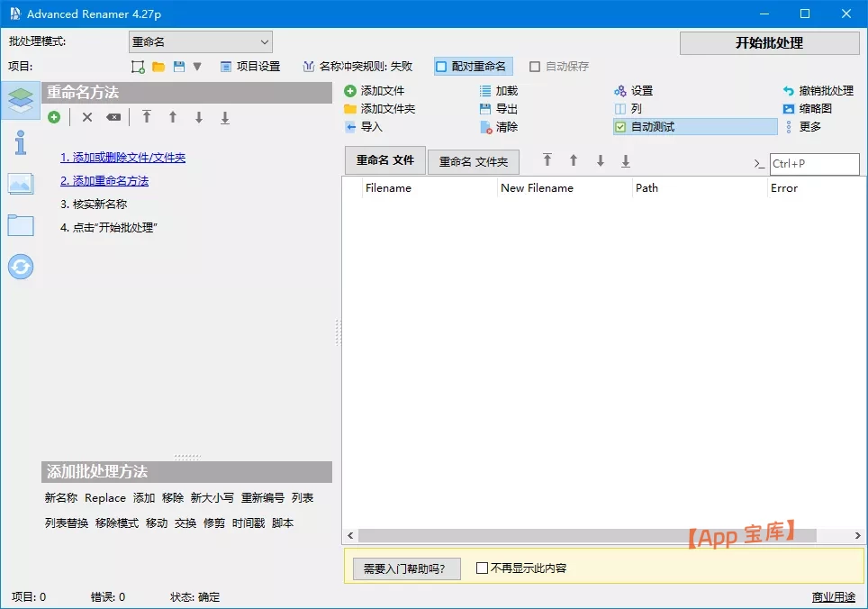Click the Path column header

click(x=699, y=188)
